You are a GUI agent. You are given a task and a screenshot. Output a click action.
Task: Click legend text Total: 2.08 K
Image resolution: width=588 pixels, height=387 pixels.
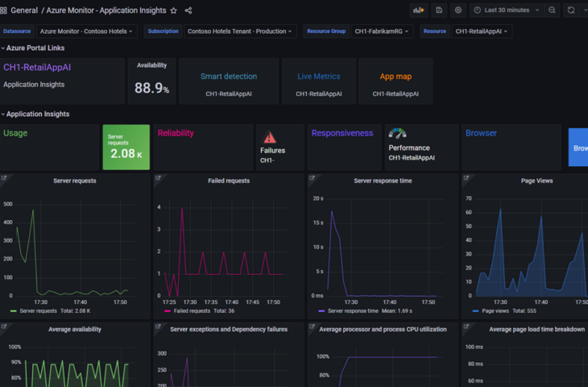(x=76, y=310)
